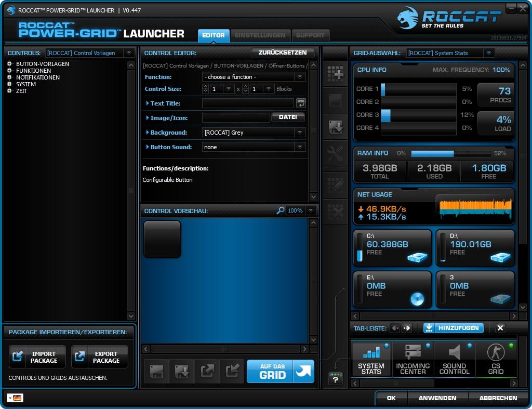Click the Import Package button
This screenshot has height=409, width=532.
coord(37,357)
